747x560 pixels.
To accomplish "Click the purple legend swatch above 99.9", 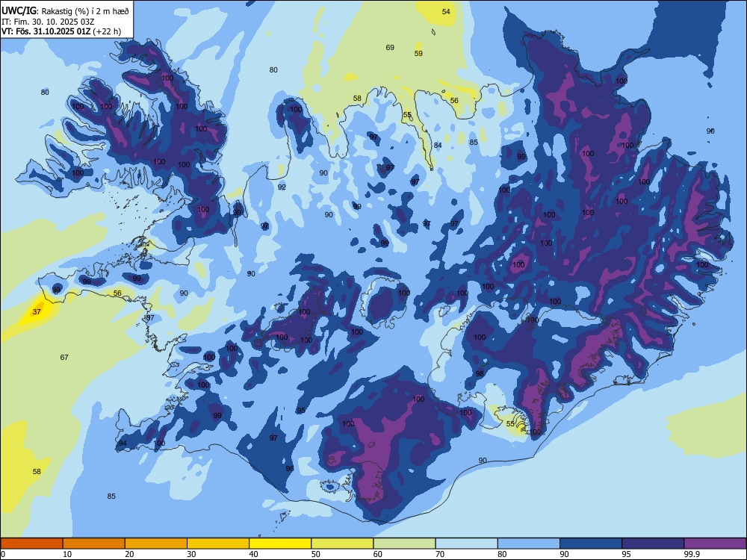I will coord(715,544).
